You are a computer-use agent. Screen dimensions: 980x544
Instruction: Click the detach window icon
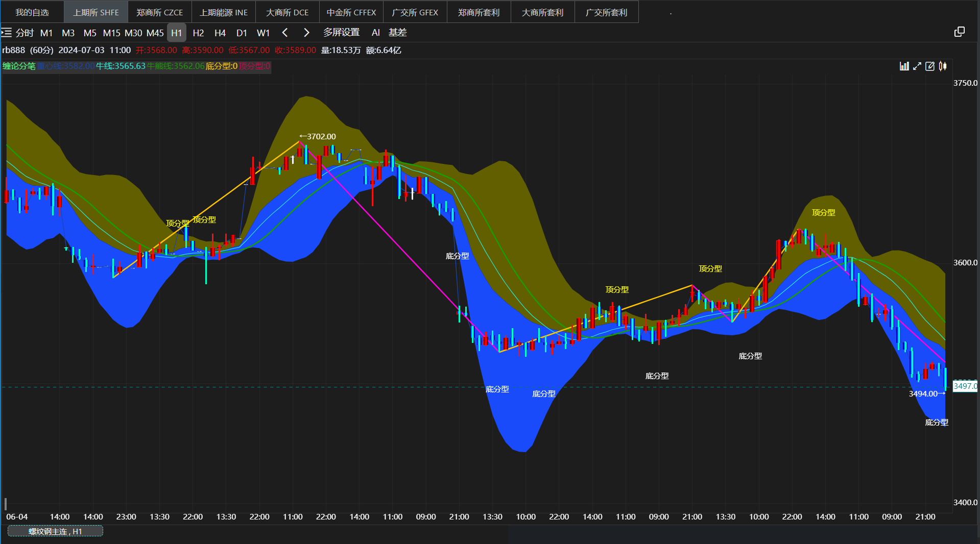click(x=960, y=32)
